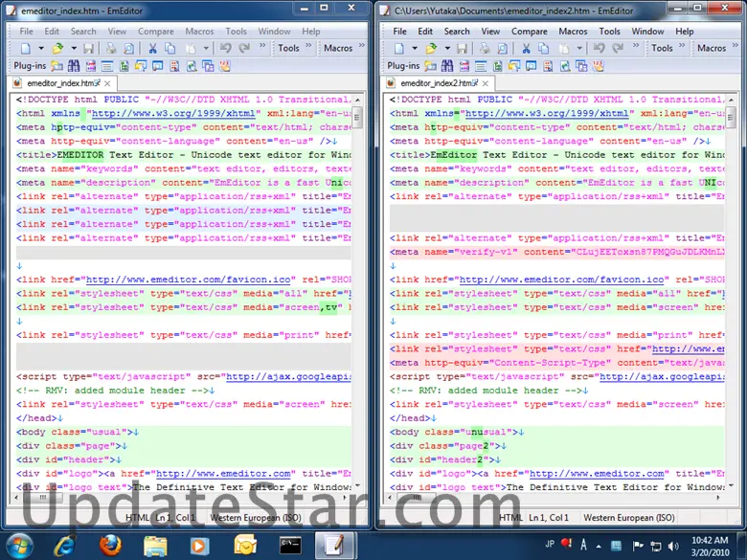
Task: Expand Macros toolbar chevron in right window
Action: pos(736,46)
